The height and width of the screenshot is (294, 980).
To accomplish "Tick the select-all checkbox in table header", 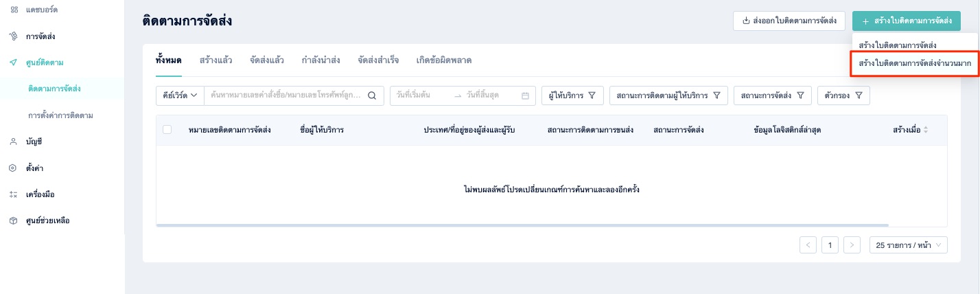I will 167,129.
